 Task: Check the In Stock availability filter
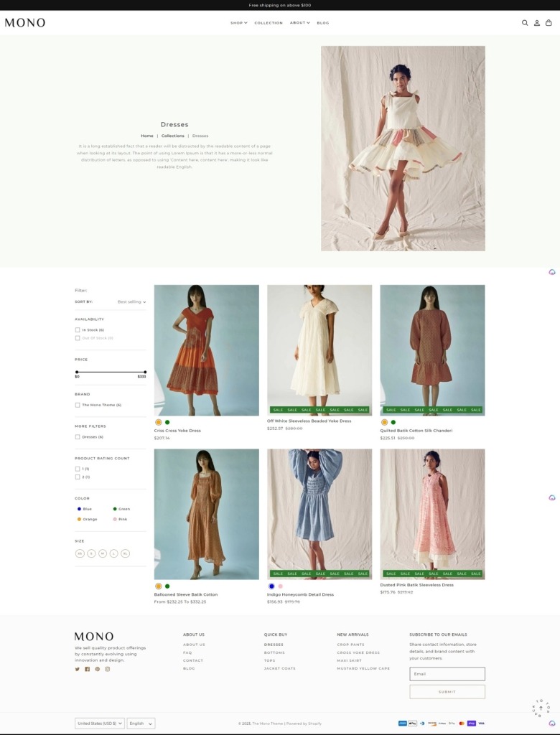(x=78, y=330)
